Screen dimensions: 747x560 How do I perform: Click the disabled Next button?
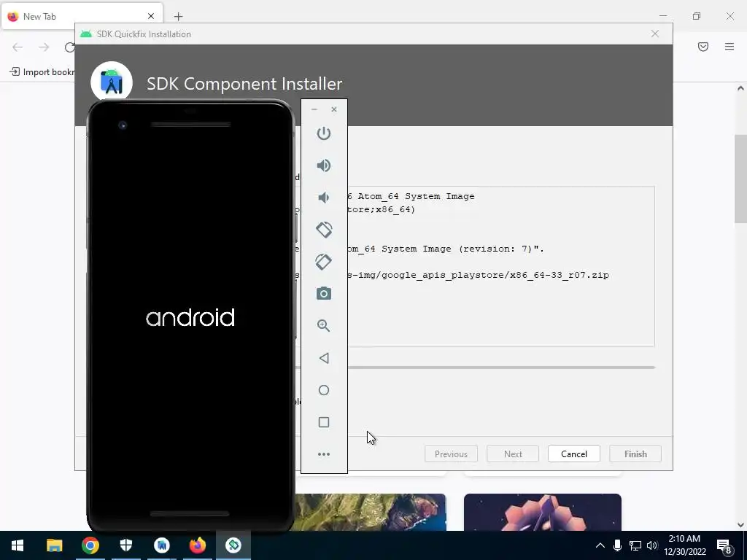click(x=513, y=454)
